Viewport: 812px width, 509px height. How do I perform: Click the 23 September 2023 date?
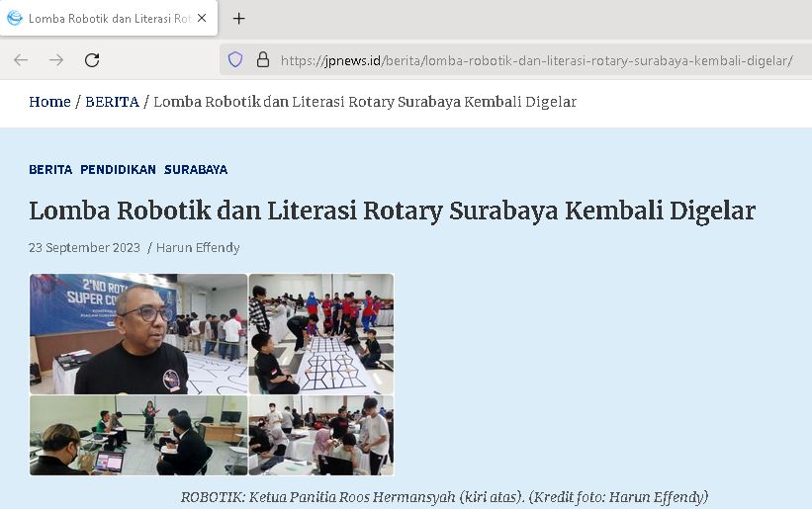(x=84, y=247)
